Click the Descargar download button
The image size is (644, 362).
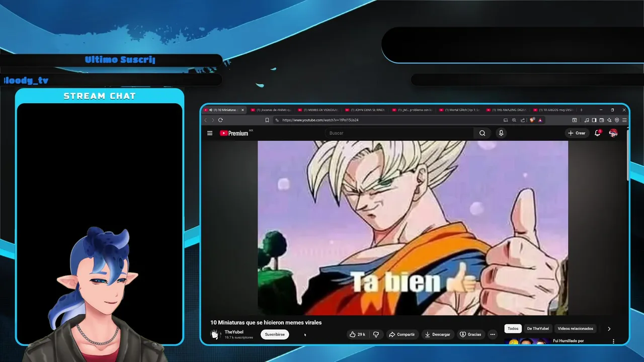tap(437, 334)
